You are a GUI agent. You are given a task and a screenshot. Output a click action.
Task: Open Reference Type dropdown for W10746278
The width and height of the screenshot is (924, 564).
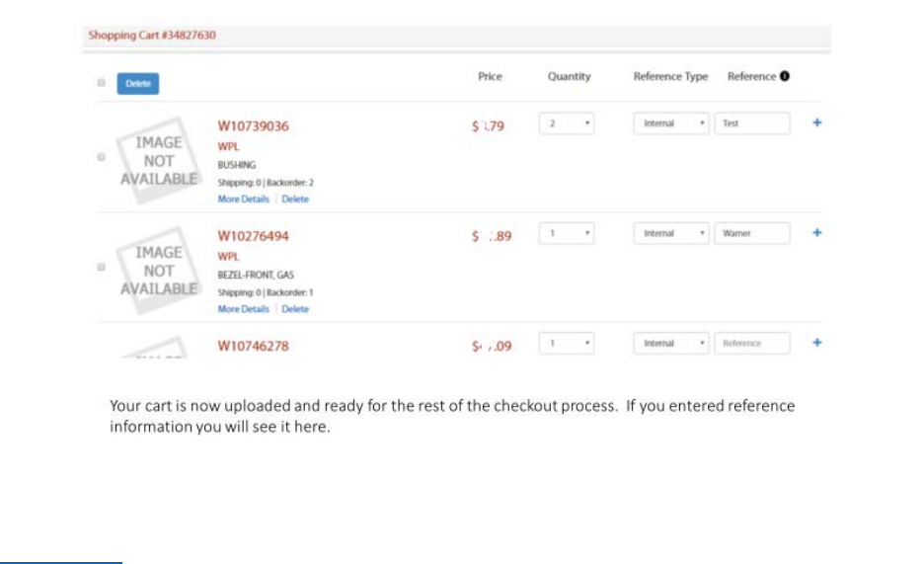point(671,343)
